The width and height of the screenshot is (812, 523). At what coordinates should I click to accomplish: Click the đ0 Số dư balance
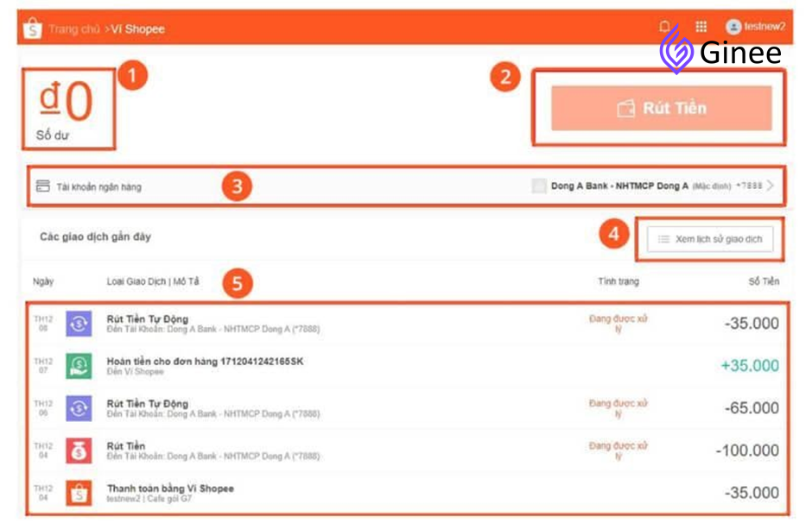(67, 109)
